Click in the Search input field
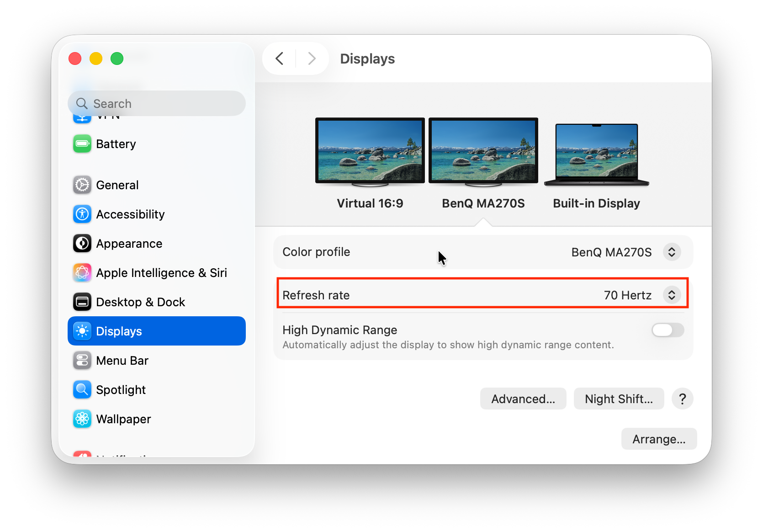Image resolution: width=763 pixels, height=532 pixels. (157, 104)
